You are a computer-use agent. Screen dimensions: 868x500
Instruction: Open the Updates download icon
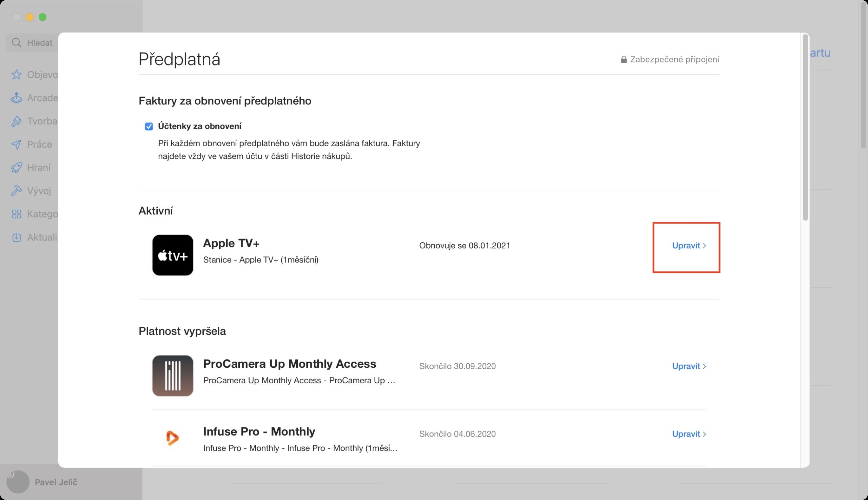point(17,237)
